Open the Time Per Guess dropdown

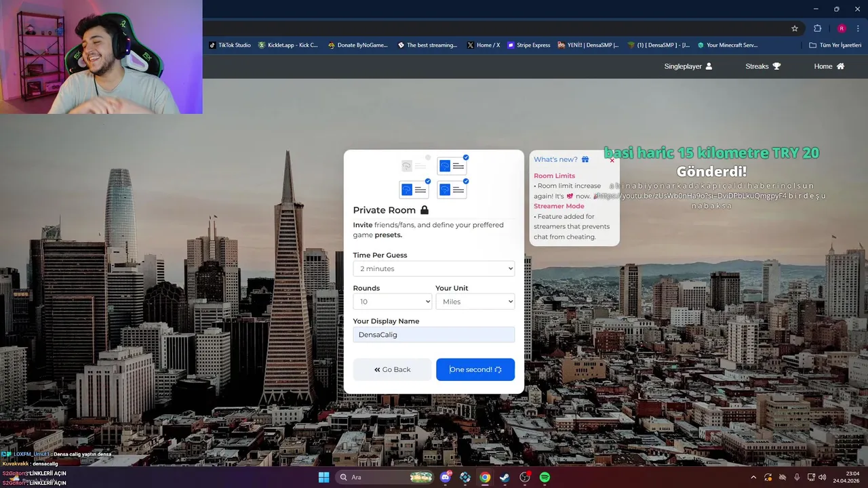[434, 268]
